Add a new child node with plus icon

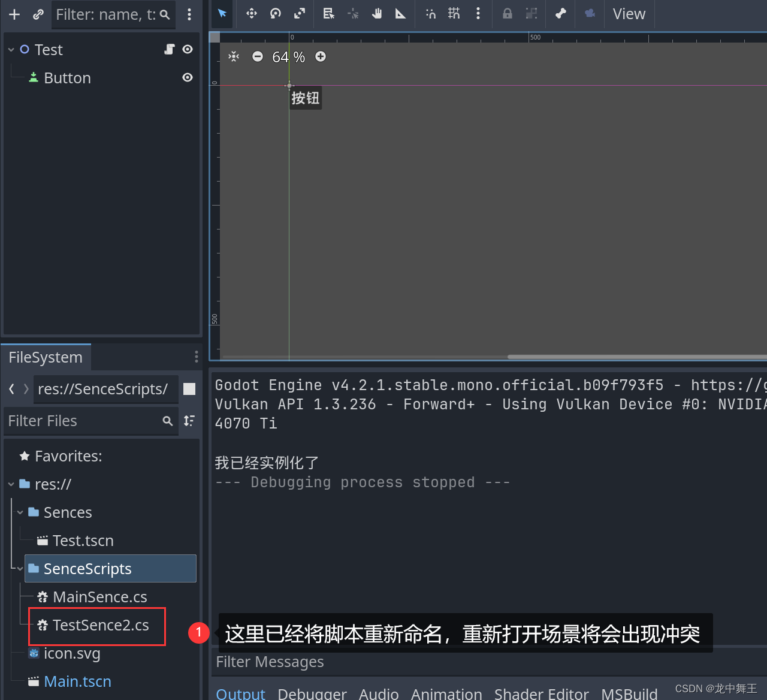click(14, 14)
